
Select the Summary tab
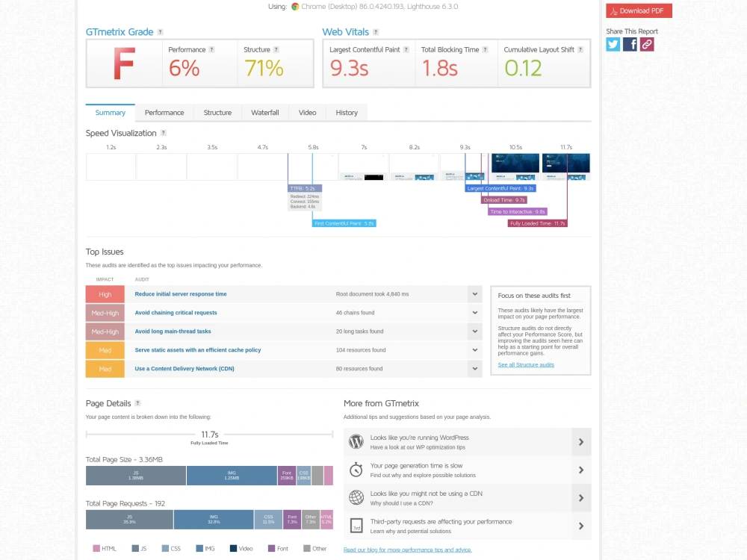pos(110,113)
